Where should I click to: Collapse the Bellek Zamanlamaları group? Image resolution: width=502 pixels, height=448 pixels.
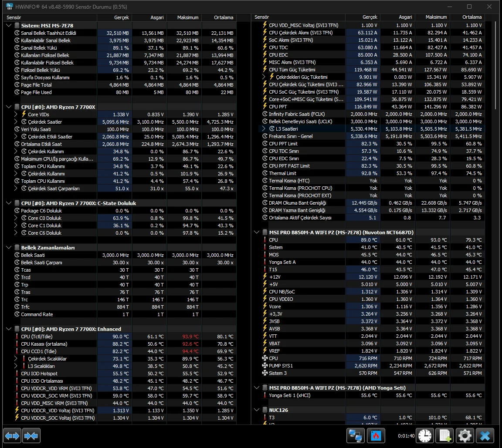(9, 247)
